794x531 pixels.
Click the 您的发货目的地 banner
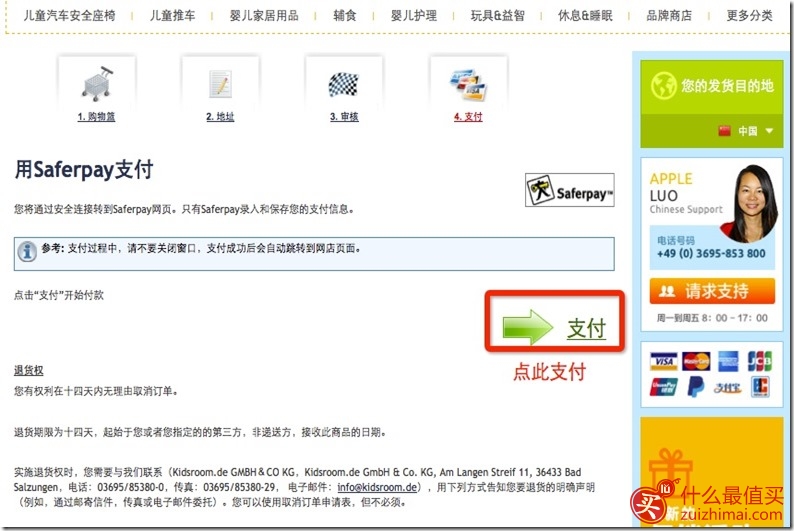point(711,86)
